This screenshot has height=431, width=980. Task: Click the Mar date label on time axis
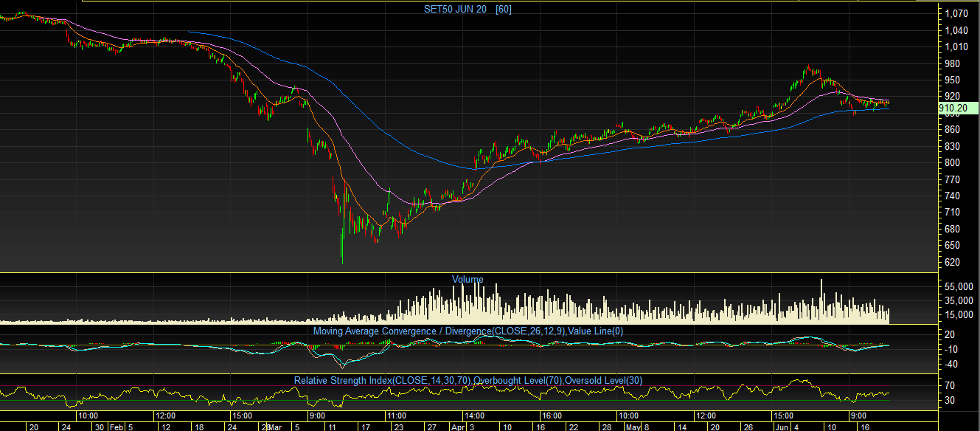[x=274, y=427]
